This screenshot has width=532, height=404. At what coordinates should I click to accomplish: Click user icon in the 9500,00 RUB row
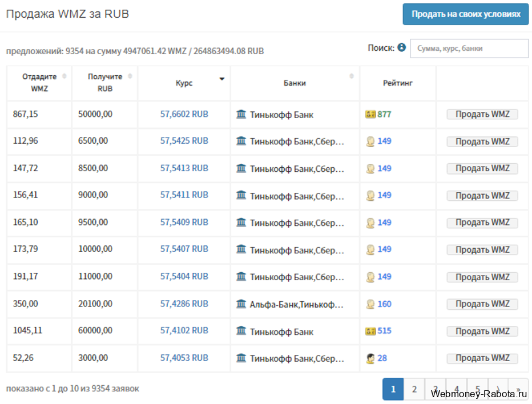pyautogui.click(x=370, y=223)
